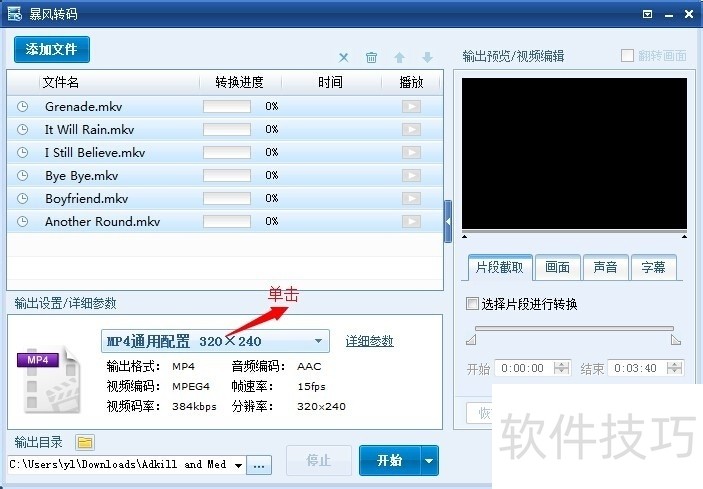Play preview of Grenade.mkv
The height and width of the screenshot is (489, 703).
click(x=411, y=107)
